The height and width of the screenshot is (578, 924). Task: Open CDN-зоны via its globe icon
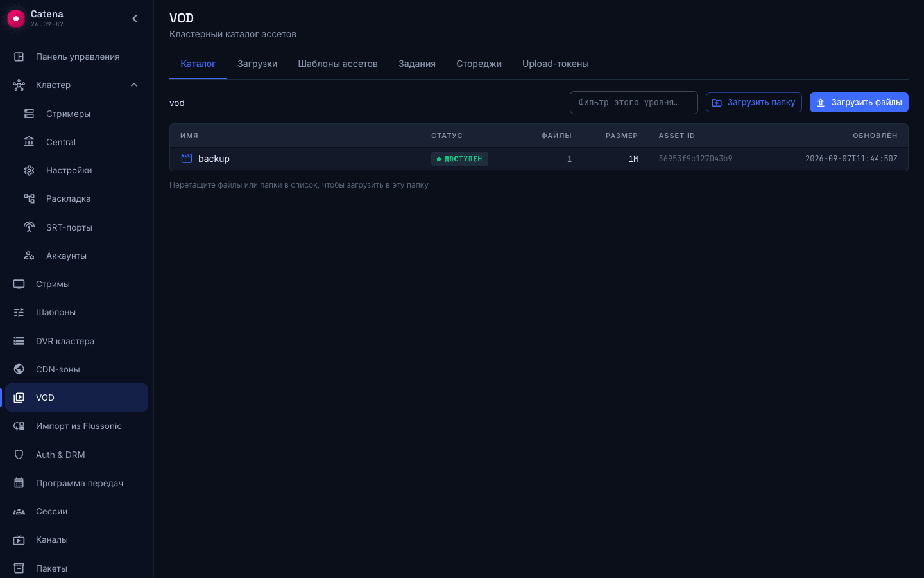coord(19,369)
